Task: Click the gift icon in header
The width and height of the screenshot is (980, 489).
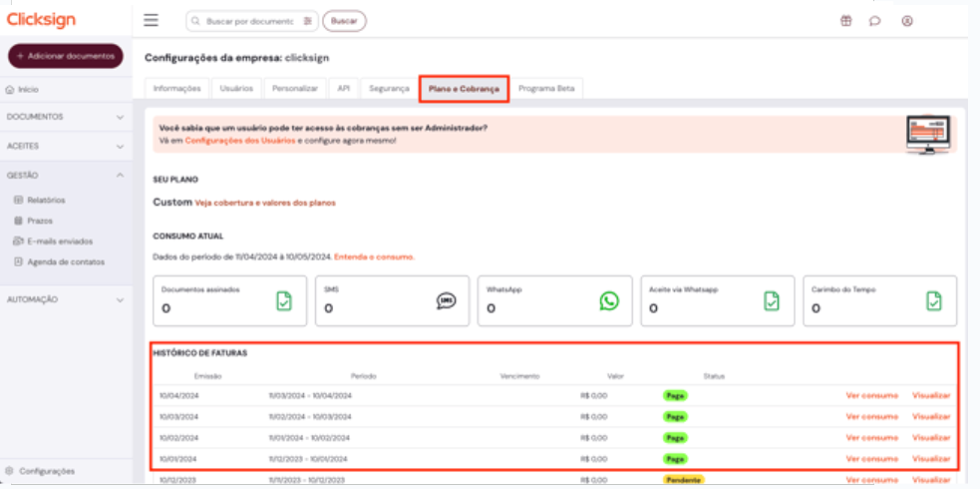Action: [845, 21]
